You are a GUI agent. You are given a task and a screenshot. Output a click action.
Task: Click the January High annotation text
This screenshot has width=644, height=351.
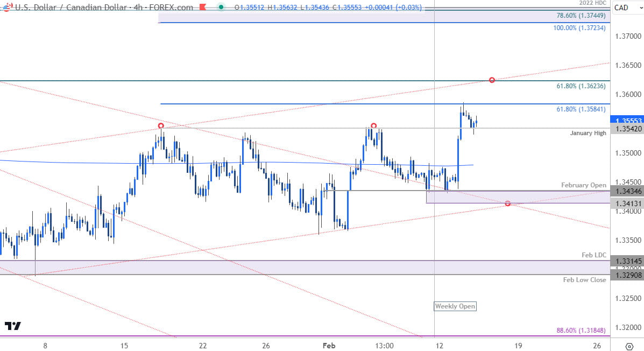pos(588,133)
